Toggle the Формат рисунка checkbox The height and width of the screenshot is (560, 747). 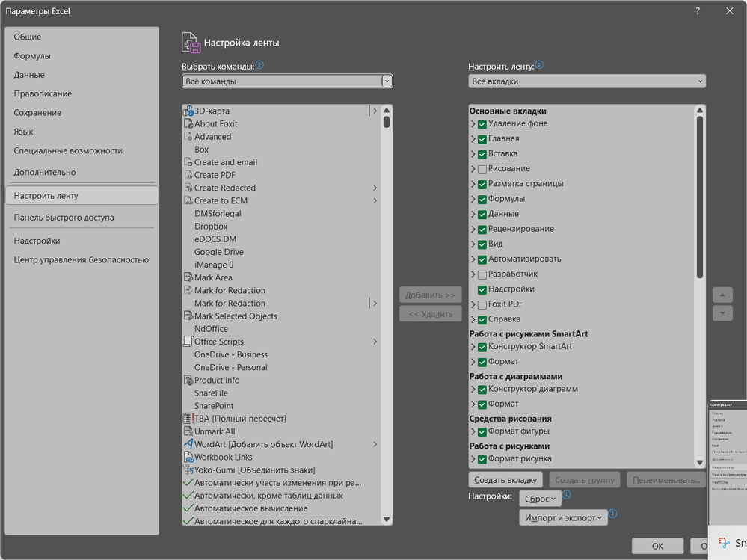click(x=482, y=459)
